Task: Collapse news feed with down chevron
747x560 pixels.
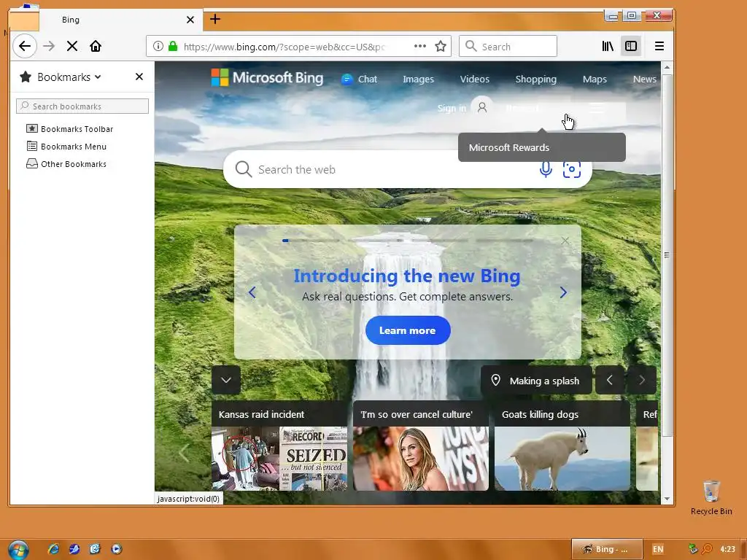Action: pyautogui.click(x=226, y=380)
